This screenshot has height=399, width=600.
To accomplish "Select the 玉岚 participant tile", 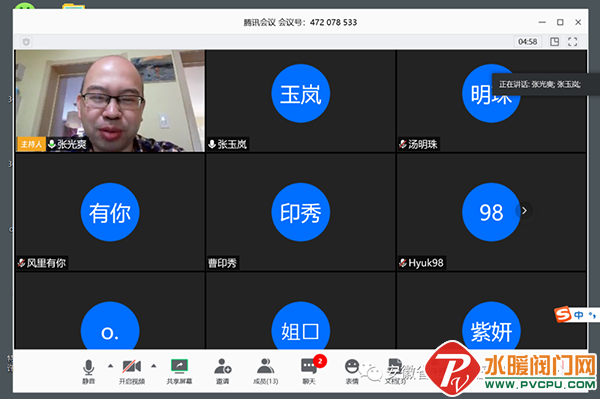I will 300,101.
